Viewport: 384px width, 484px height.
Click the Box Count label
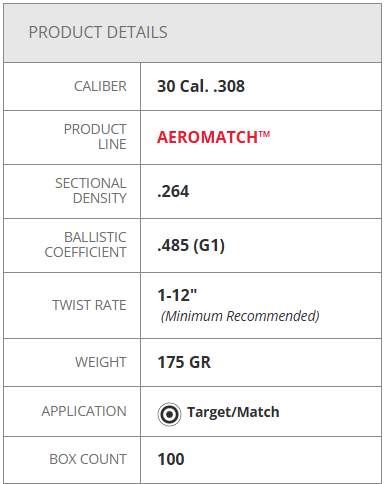click(x=88, y=459)
